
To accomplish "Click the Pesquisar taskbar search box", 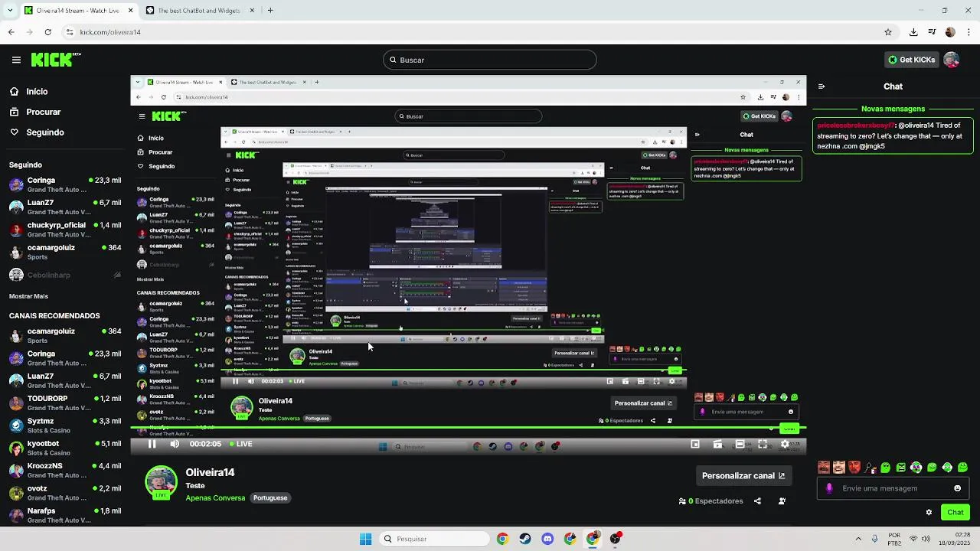I will pyautogui.click(x=435, y=539).
